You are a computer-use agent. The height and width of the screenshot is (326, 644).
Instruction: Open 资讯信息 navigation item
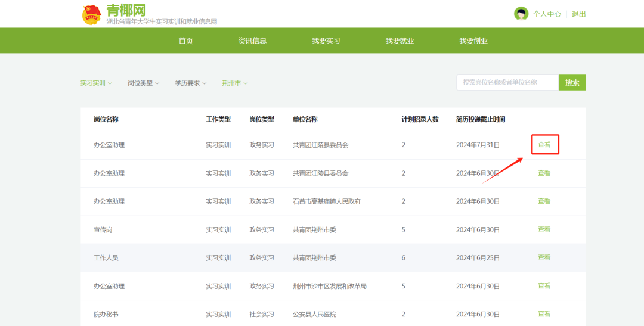coord(252,41)
